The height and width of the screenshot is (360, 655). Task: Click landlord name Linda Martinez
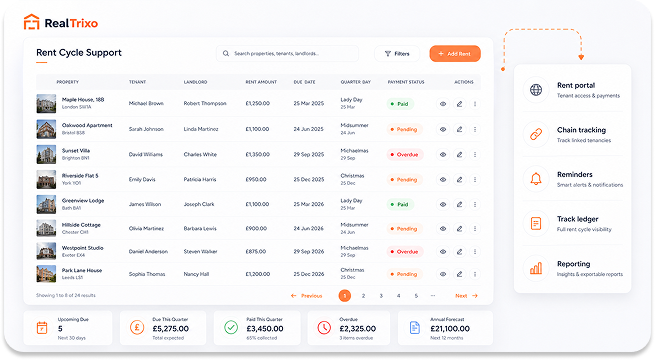click(201, 129)
